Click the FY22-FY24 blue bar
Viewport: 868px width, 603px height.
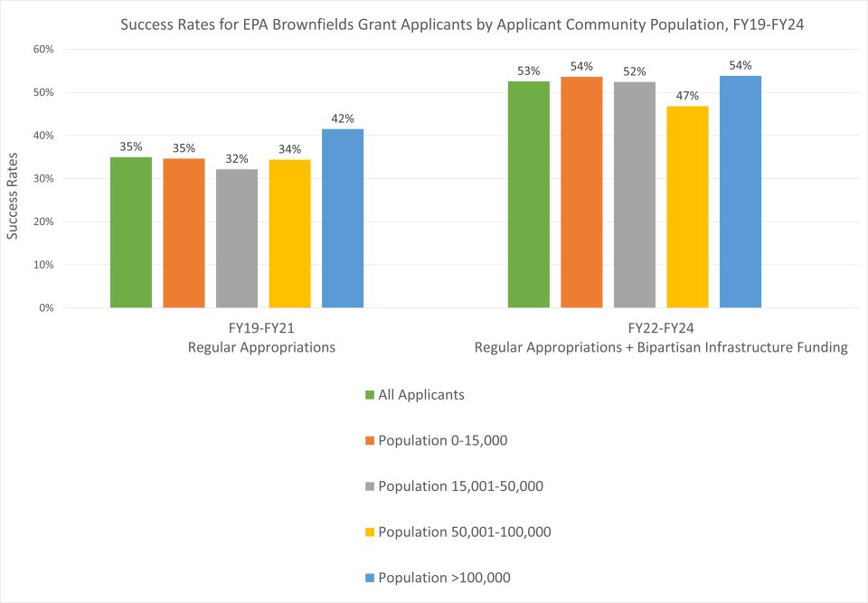coord(741,192)
